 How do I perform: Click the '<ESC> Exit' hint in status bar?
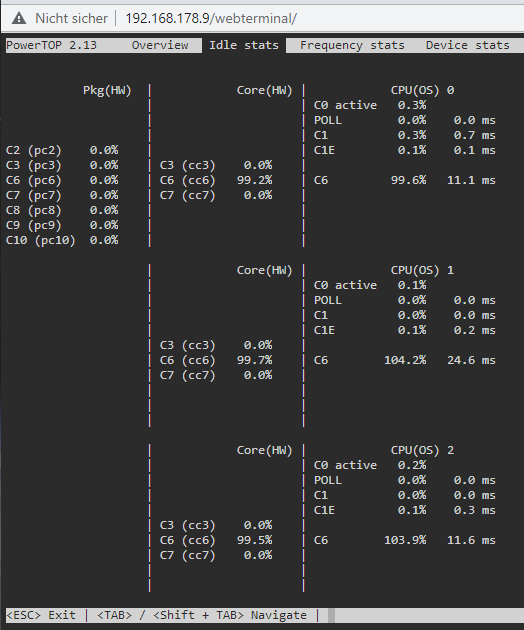[41, 615]
